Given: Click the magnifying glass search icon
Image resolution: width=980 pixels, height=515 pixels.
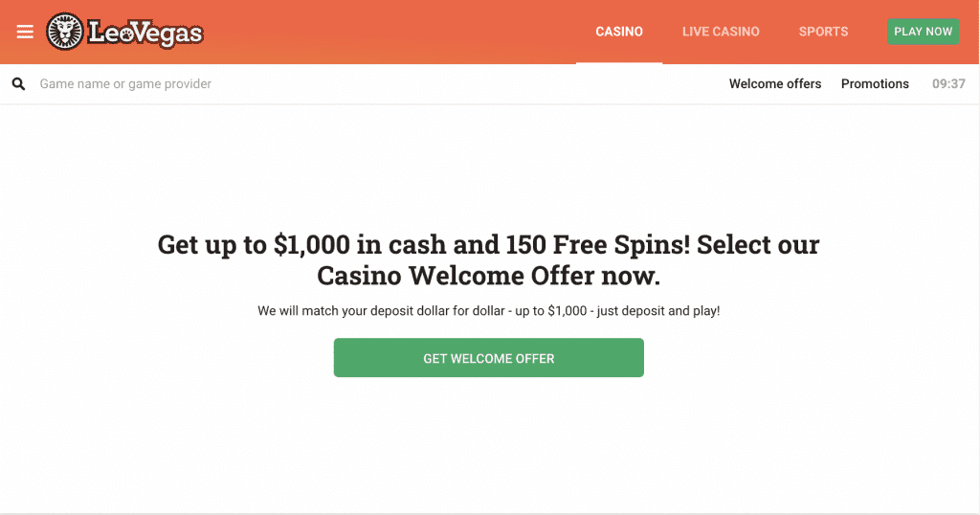Looking at the screenshot, I should tap(19, 83).
